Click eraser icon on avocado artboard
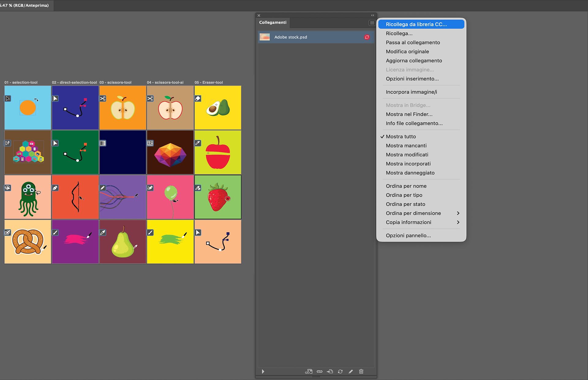 point(198,98)
